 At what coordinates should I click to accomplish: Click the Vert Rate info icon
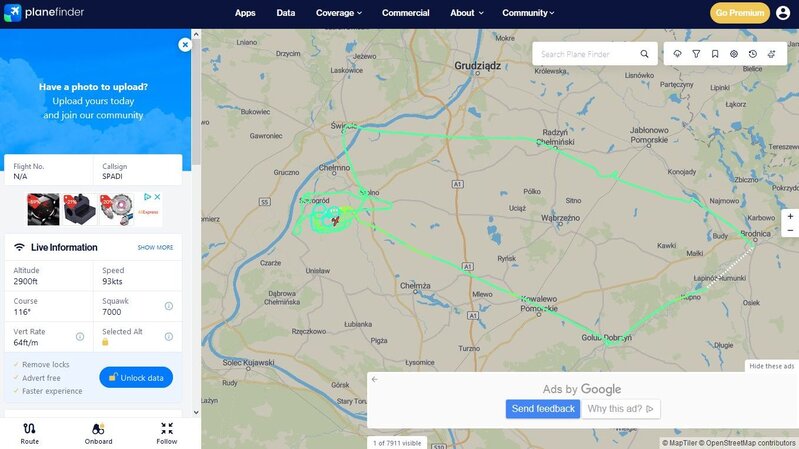[x=80, y=336]
